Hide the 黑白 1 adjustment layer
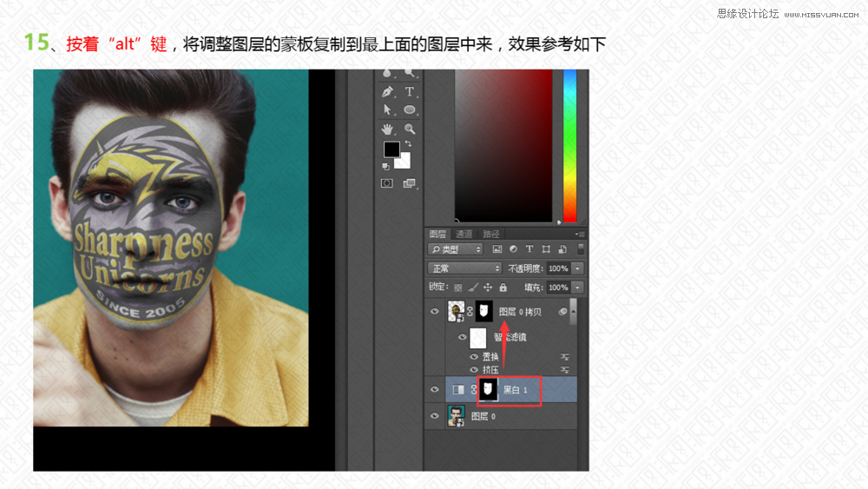Viewport: 868px width, 489px height. point(435,389)
